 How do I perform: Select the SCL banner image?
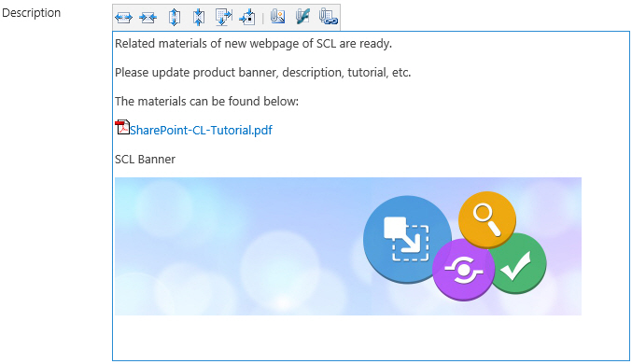[348, 246]
